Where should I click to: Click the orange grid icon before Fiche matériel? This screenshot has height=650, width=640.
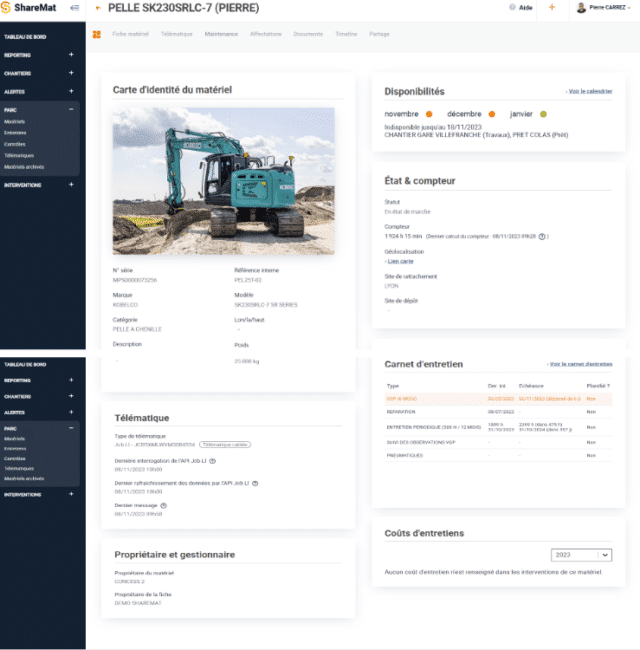click(x=96, y=34)
